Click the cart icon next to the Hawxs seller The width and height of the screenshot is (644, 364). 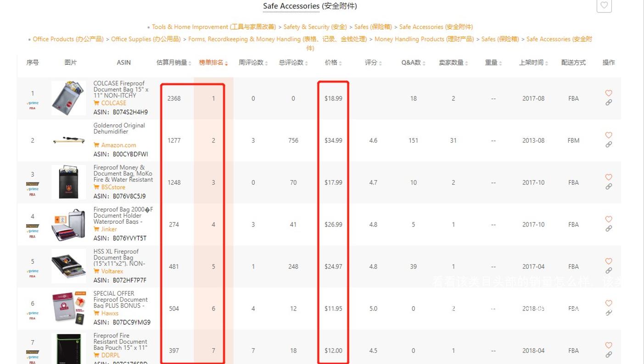click(x=97, y=313)
